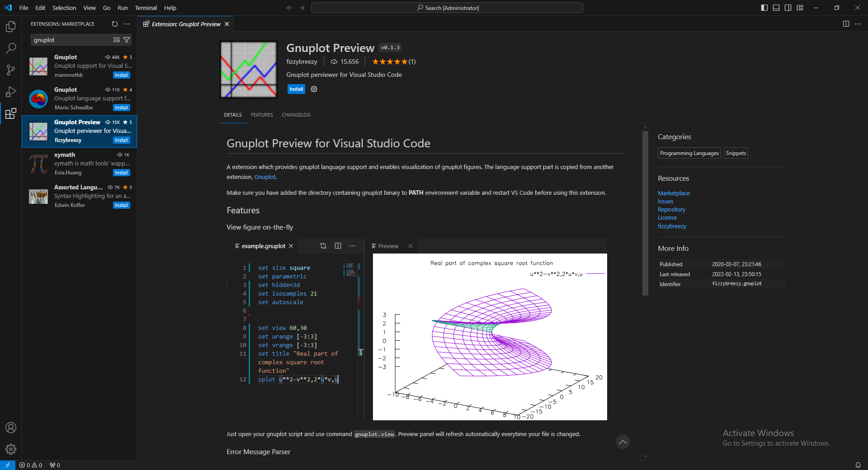Install Gnuplot by mammothb
The image size is (868, 470).
pos(121,75)
